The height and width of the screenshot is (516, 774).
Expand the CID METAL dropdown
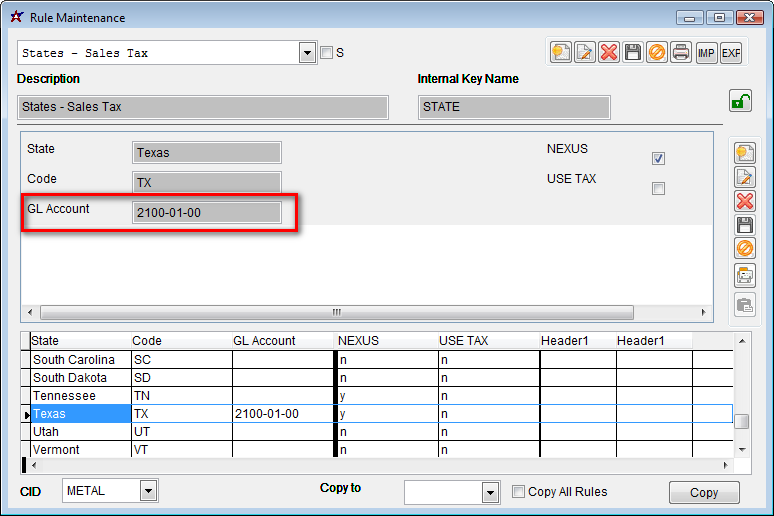point(148,491)
